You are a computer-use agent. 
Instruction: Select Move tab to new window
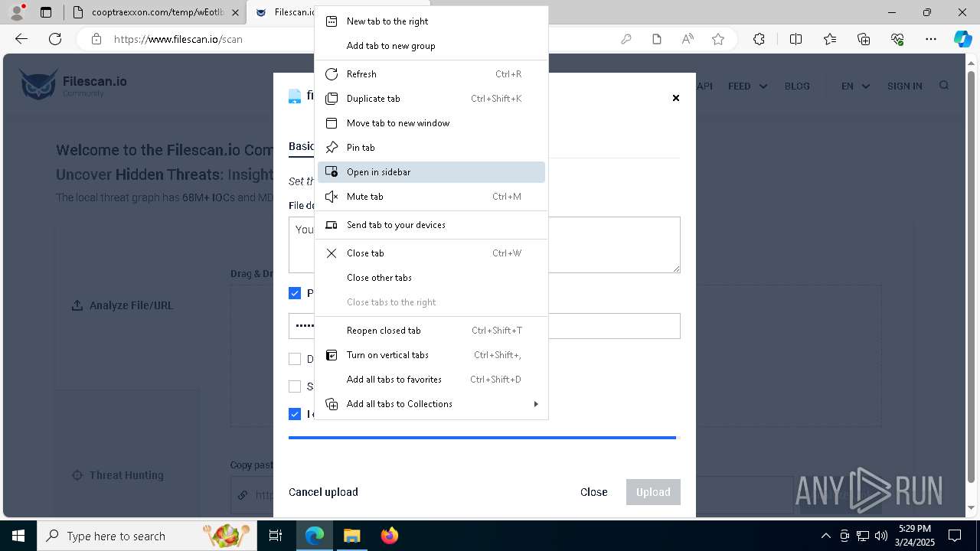point(432,123)
